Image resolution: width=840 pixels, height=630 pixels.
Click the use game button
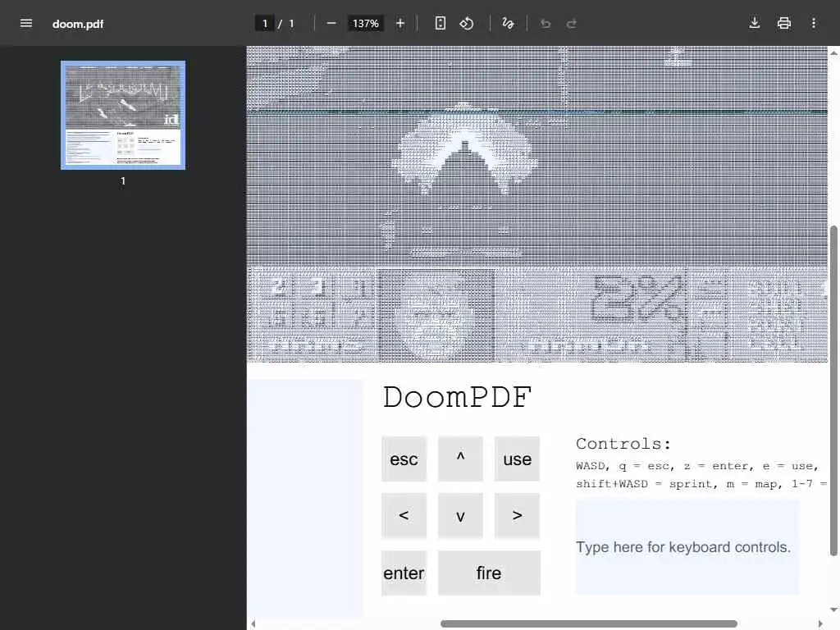pyautogui.click(x=517, y=459)
